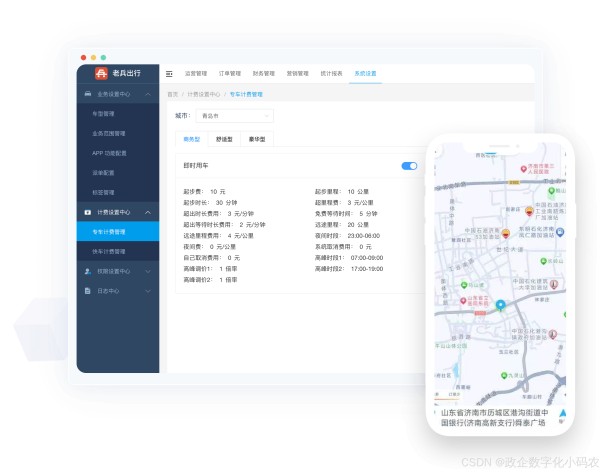
Task: Click the yellow macOS minimize dot
Action: 93,57
